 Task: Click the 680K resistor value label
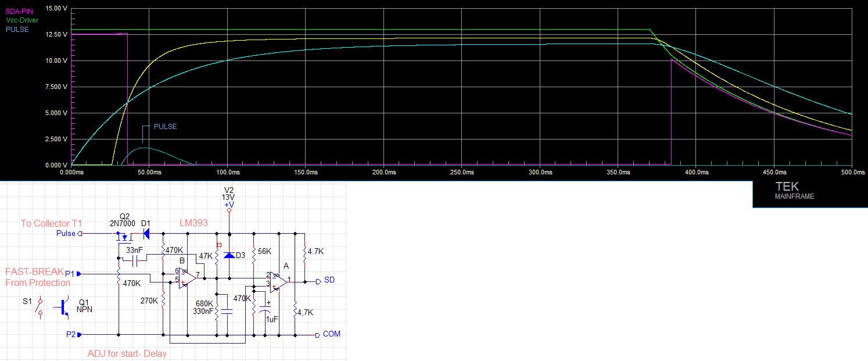[205, 304]
